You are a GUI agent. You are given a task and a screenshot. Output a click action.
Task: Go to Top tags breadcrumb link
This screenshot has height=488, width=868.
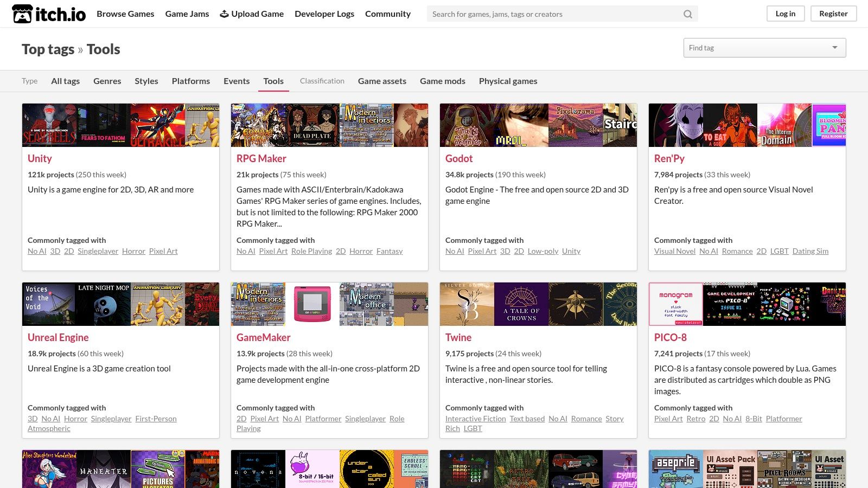(48, 49)
